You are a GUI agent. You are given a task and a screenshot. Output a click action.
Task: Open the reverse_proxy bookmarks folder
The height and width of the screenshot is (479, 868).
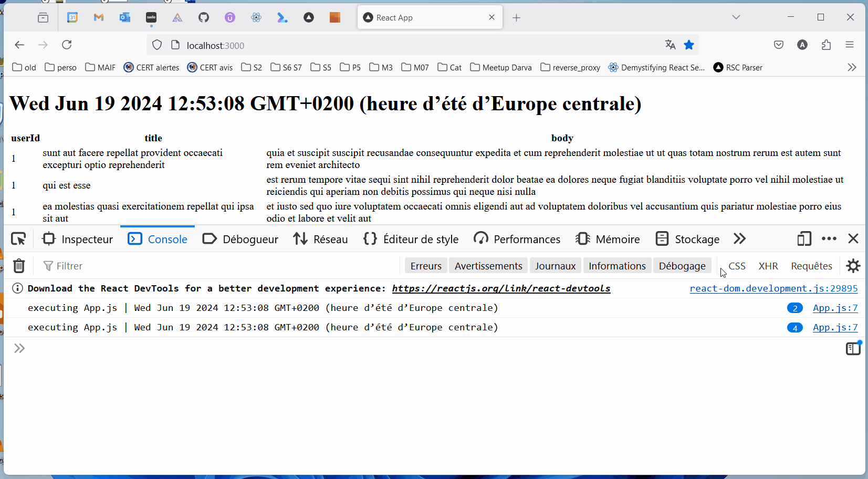coord(570,67)
